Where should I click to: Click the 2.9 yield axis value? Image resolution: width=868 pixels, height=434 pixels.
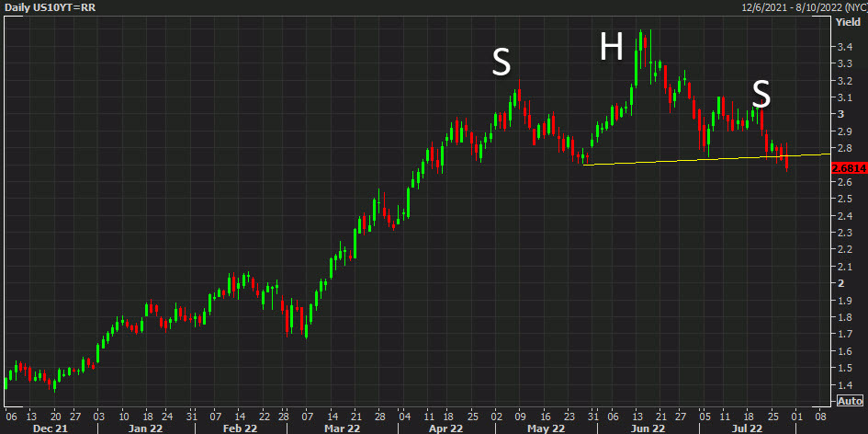tap(843, 131)
